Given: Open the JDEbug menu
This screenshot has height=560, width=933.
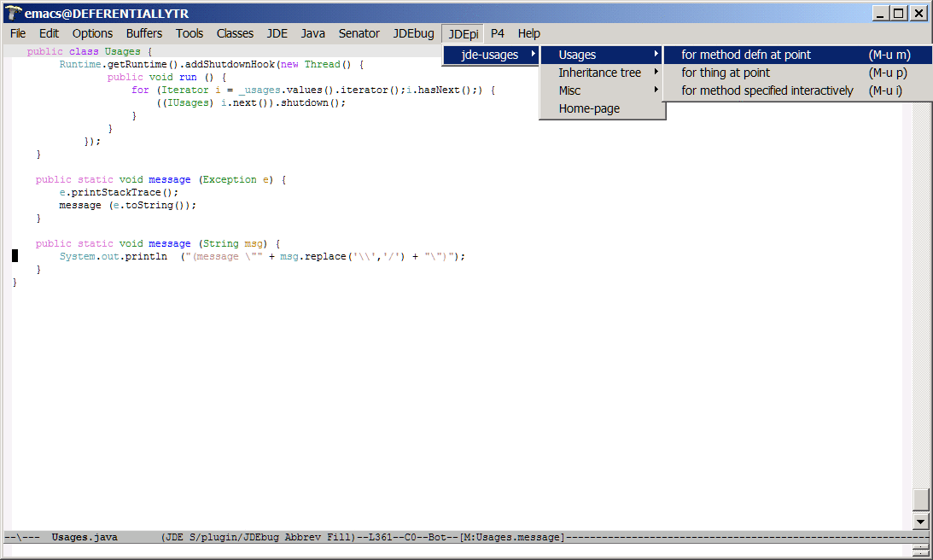Looking at the screenshot, I should [414, 33].
